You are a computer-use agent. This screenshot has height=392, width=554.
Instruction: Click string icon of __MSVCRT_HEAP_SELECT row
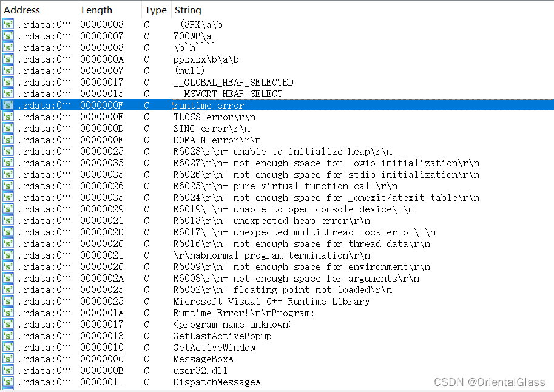click(8, 93)
